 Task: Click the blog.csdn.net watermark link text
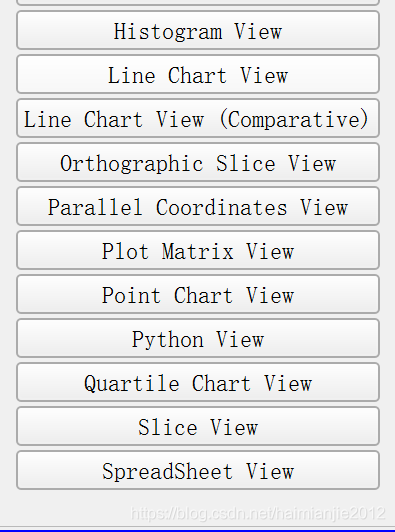[x=258, y=513]
